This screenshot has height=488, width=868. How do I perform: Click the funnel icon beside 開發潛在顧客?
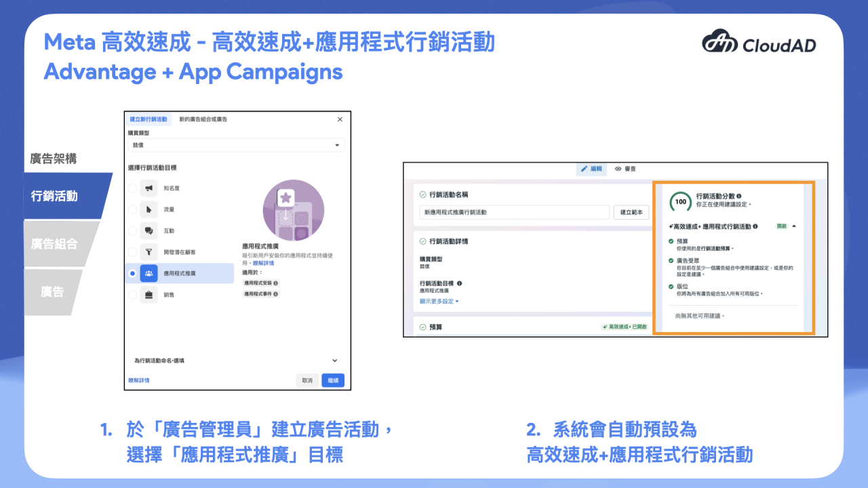click(x=149, y=252)
